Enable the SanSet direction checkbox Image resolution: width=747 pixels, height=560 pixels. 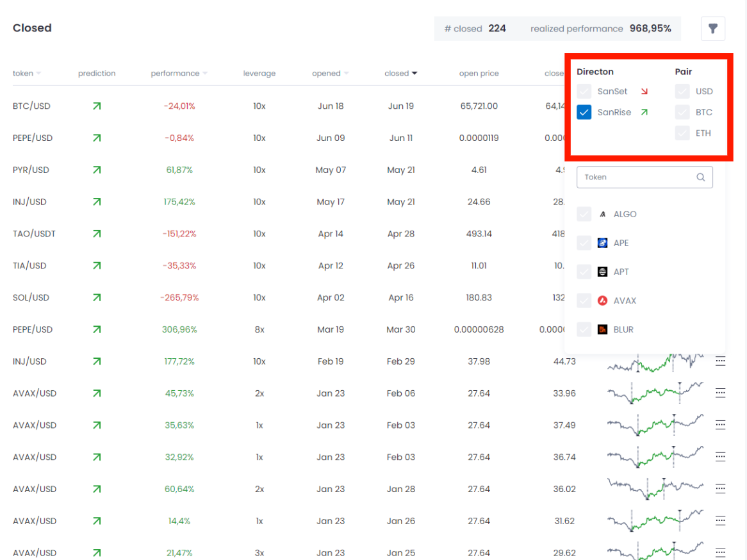584,92
